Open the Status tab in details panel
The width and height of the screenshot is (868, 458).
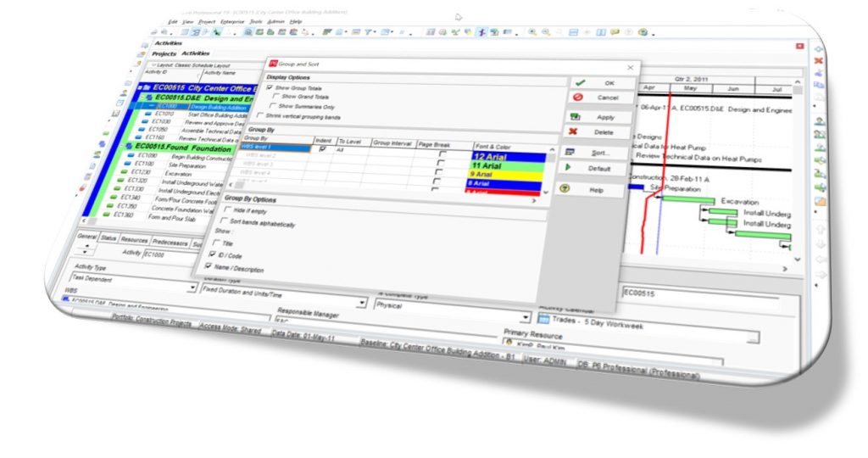(108, 237)
